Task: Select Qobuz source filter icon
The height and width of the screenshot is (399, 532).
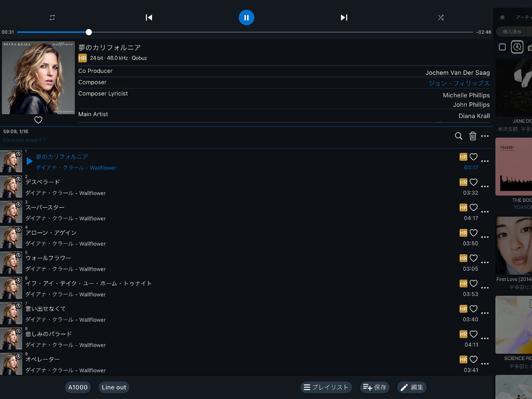Action: coord(517,47)
